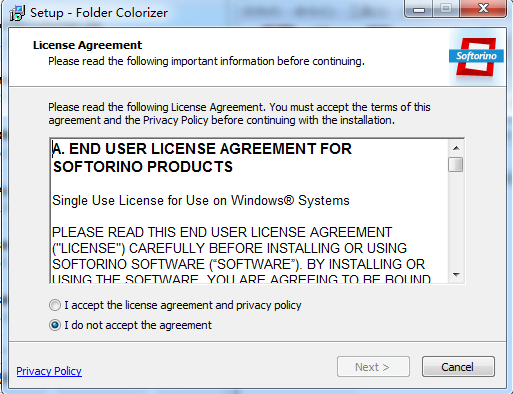The width and height of the screenshot is (513, 394).
Task: Click the Next > button
Action: [373, 367]
